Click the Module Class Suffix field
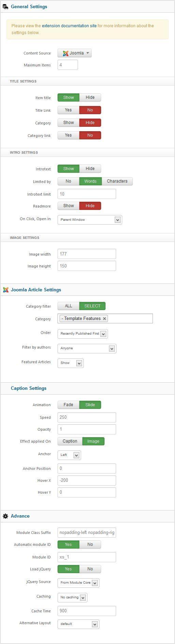The width and height of the screenshot is (175, 644). pos(87,532)
